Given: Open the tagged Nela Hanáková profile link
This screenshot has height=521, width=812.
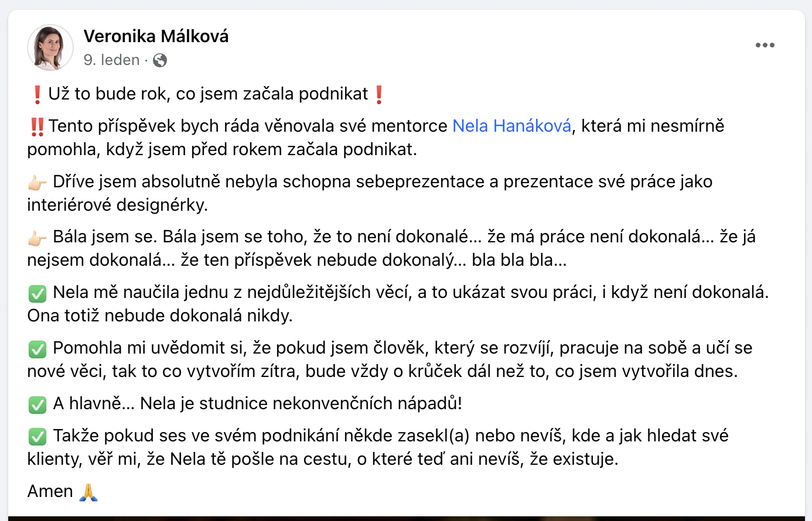Looking at the screenshot, I should click(511, 126).
